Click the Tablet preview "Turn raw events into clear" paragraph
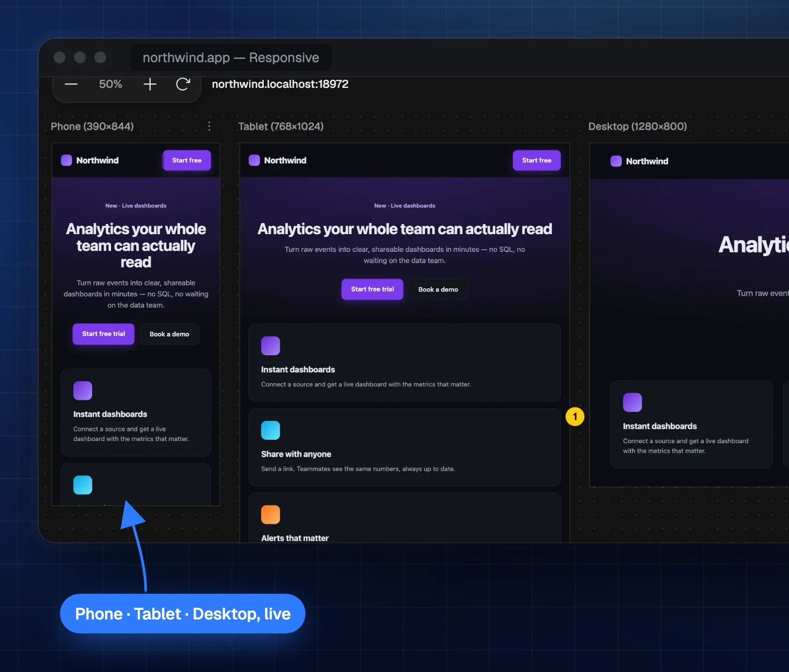Image resolution: width=789 pixels, height=672 pixels. pos(405,255)
